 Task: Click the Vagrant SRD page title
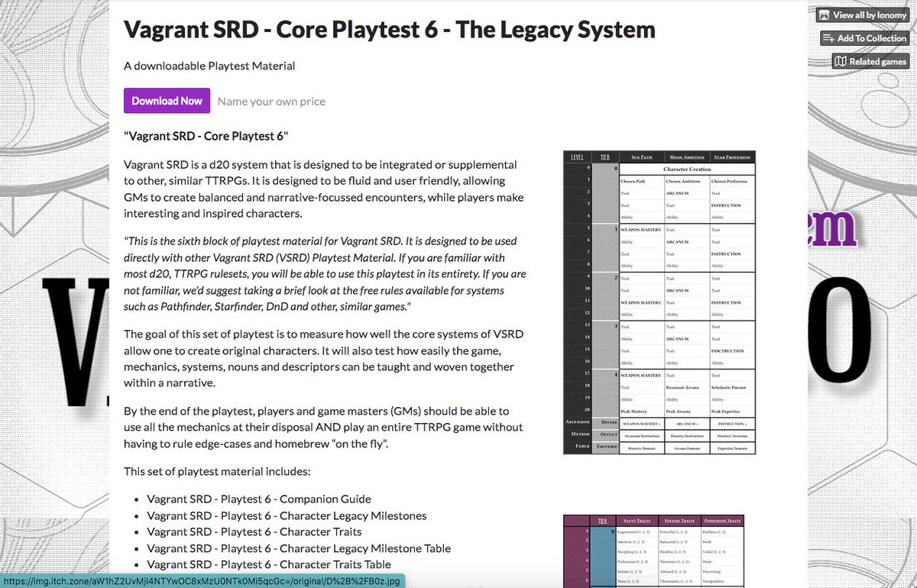(390, 30)
